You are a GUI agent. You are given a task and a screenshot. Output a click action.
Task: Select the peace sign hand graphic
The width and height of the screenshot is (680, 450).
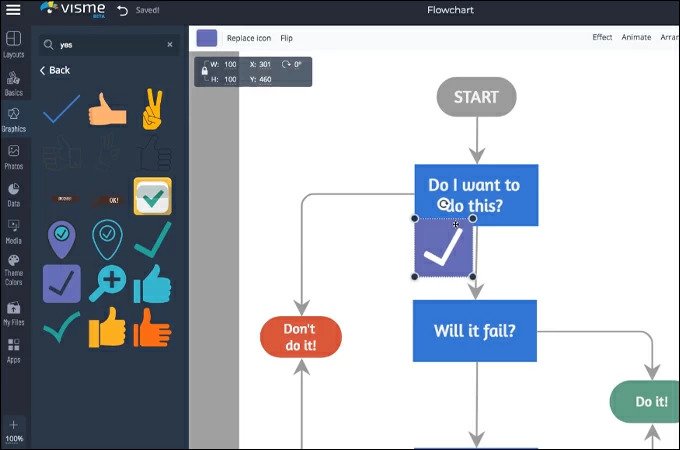tap(152, 110)
